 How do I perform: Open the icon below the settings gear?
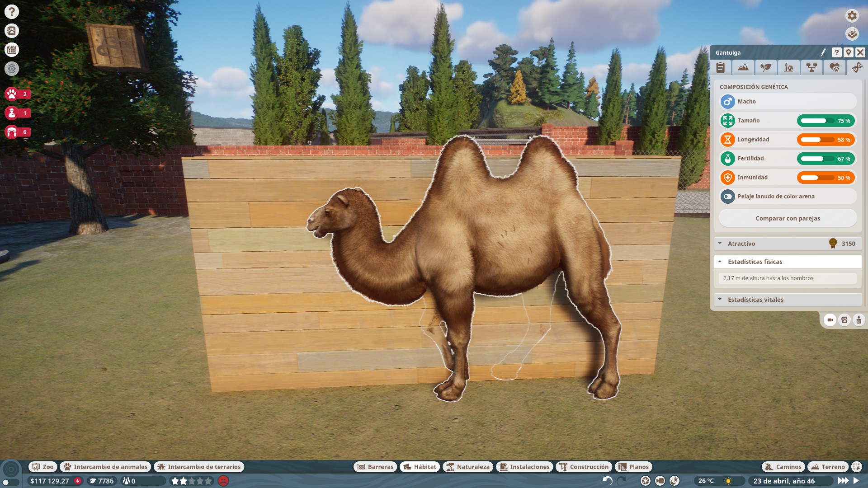[852, 34]
